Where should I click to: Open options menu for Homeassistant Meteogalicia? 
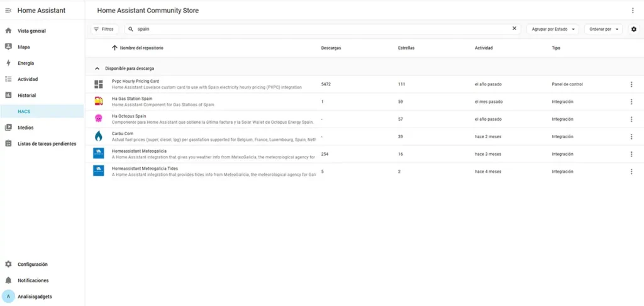pos(631,154)
